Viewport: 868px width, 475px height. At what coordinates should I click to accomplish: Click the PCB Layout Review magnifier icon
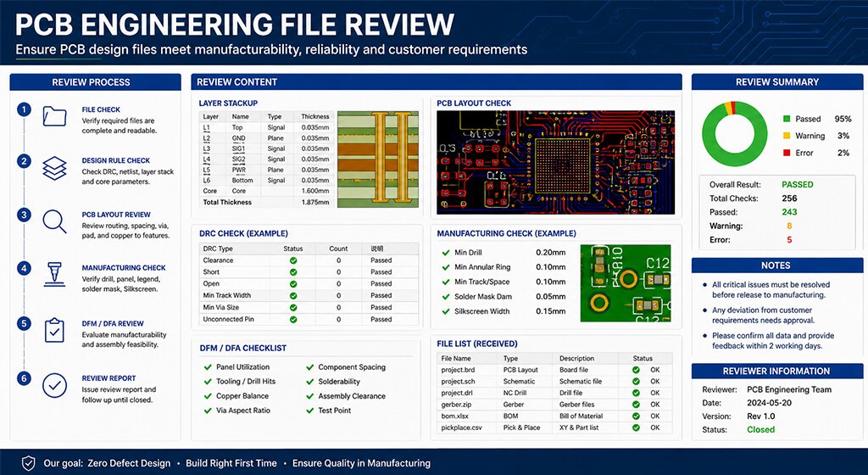[54, 221]
